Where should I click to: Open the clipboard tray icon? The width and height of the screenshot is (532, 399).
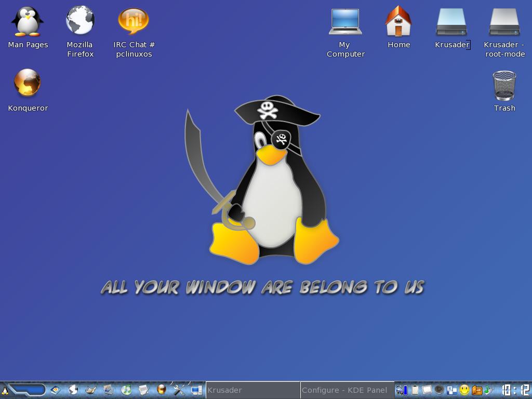point(415,390)
